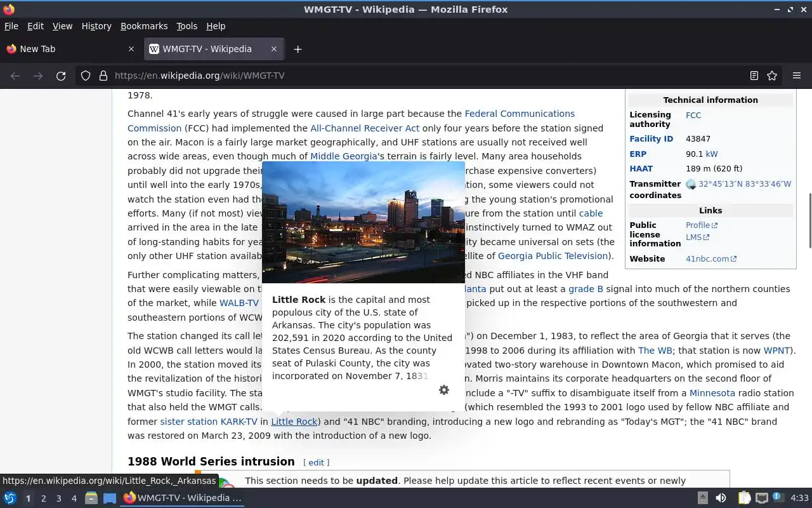The image size is (812, 508).
Task: Toggle reader view for this article
Action: point(754,76)
